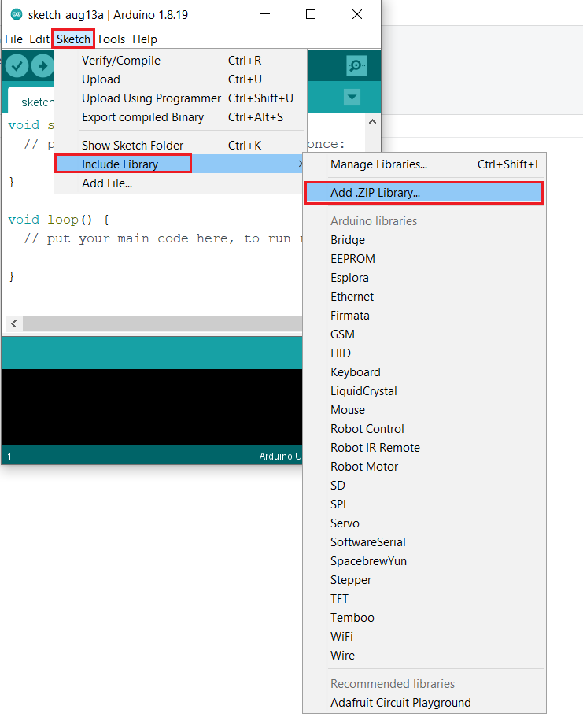Include the Stepper library

424,580
